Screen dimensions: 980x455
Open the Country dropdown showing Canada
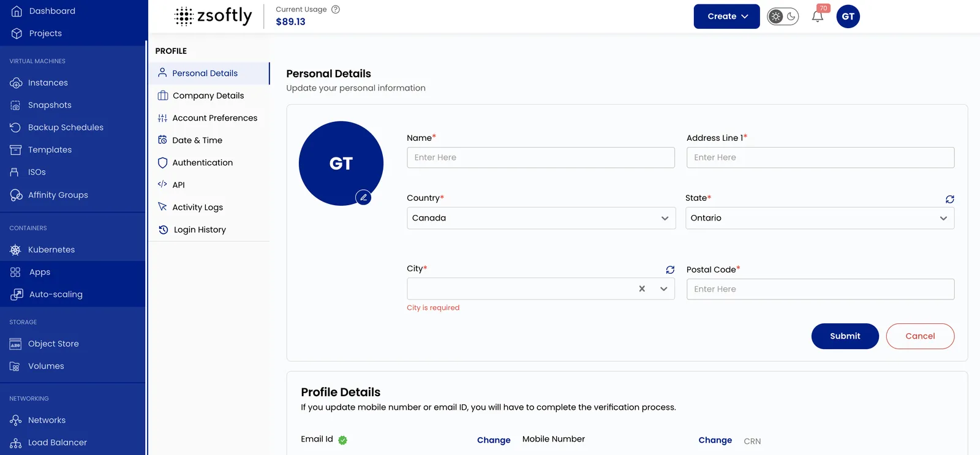coord(541,218)
